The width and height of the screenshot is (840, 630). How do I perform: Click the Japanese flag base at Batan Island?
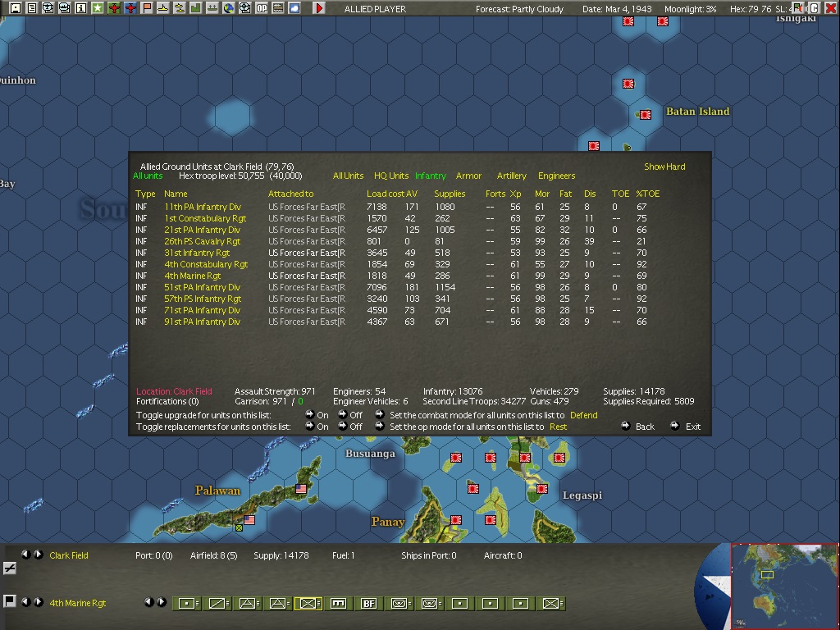coord(646,115)
